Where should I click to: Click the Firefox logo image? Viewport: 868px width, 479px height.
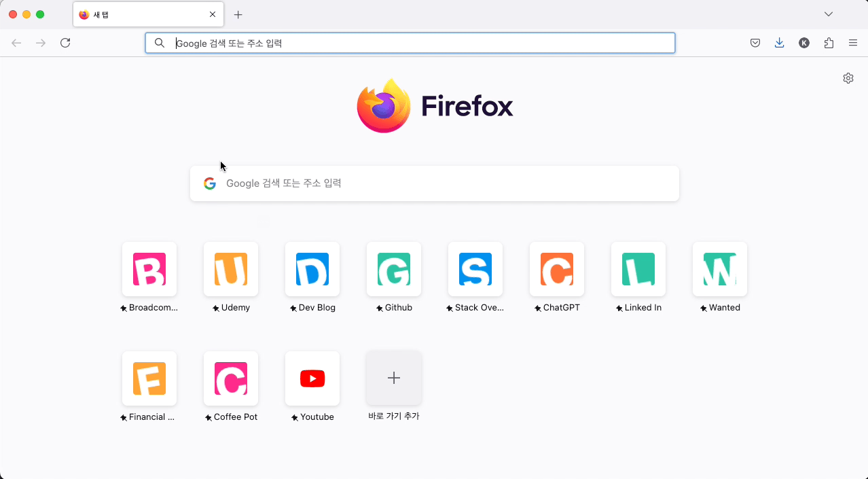tap(384, 105)
